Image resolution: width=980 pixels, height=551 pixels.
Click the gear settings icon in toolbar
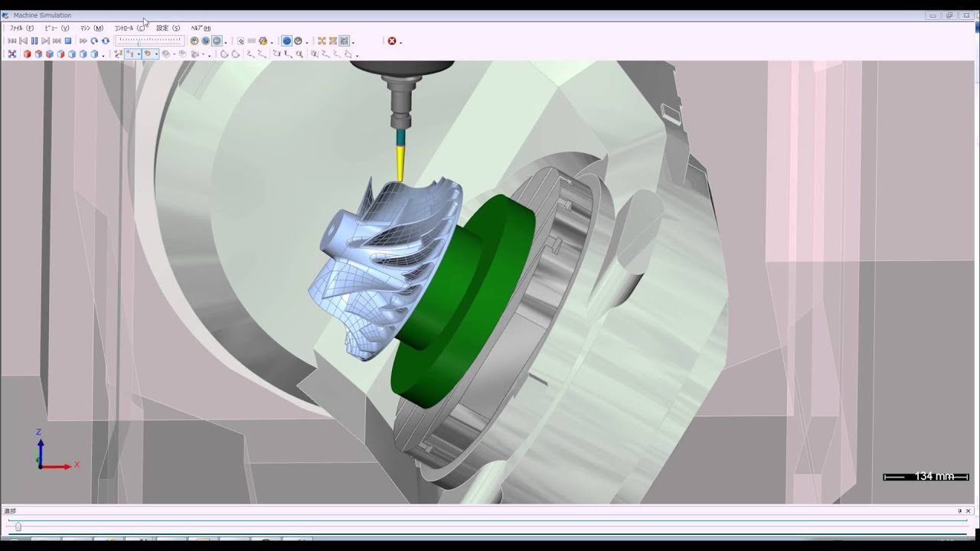point(263,41)
